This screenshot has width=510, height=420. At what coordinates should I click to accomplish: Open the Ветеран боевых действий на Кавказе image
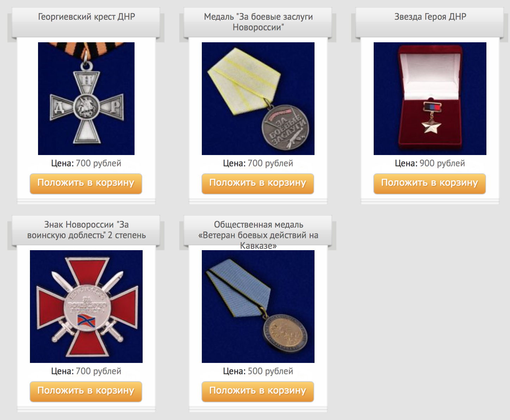(x=258, y=307)
